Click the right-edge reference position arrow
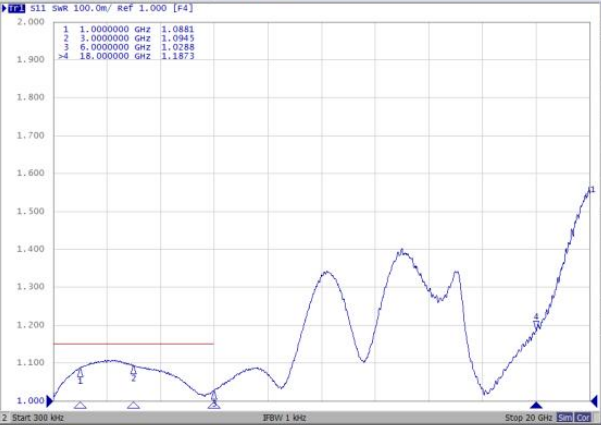The height and width of the screenshot is (425, 601). 597,400
